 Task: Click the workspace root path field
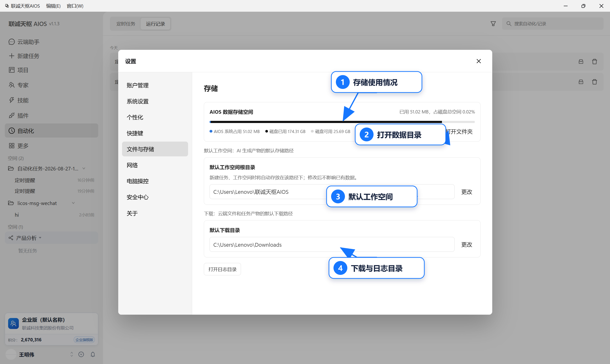(332, 192)
